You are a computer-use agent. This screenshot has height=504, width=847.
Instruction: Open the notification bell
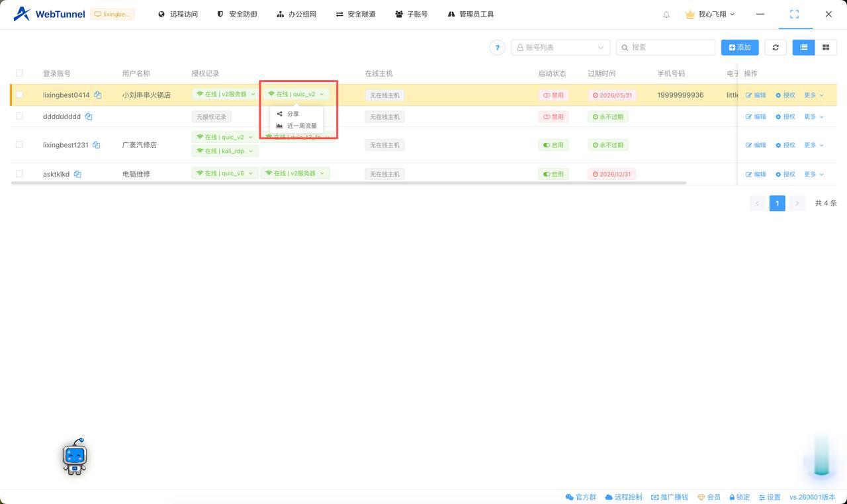(666, 15)
